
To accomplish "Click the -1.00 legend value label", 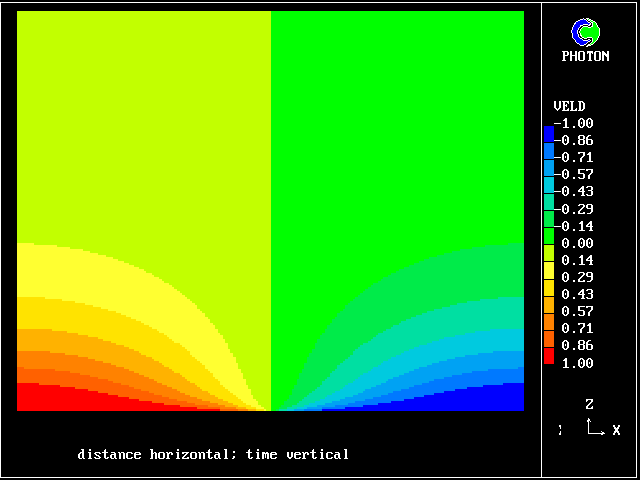I will pos(577,123).
